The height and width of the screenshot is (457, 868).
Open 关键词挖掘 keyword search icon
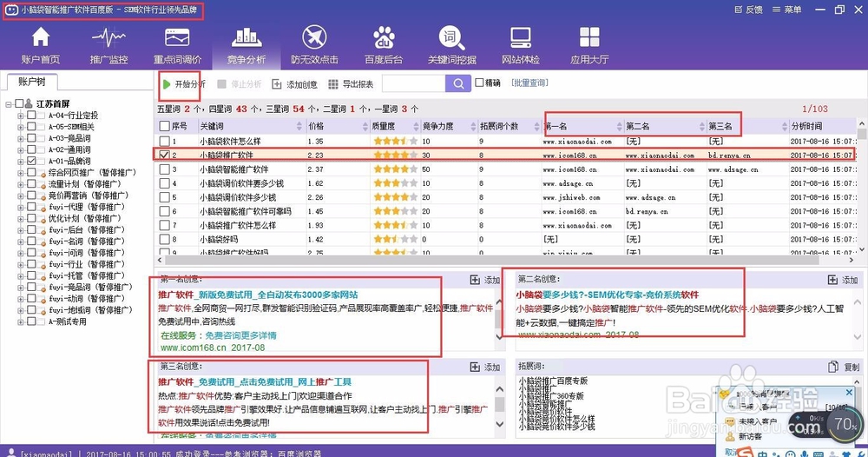(x=451, y=37)
